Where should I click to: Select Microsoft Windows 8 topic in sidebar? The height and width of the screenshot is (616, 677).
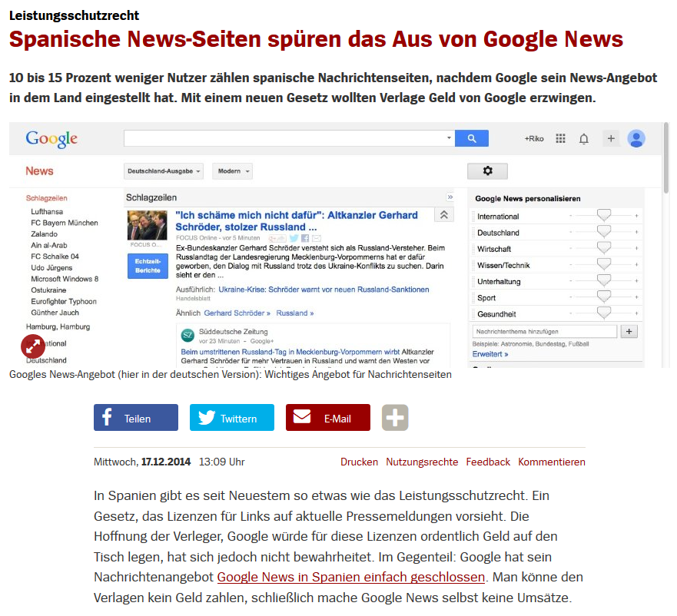pyautogui.click(x=65, y=279)
